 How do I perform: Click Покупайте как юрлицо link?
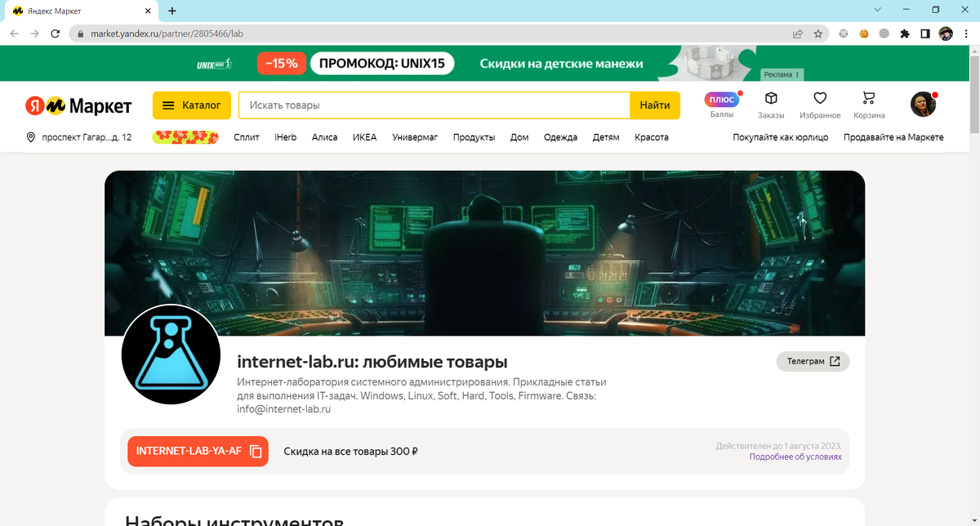(781, 137)
